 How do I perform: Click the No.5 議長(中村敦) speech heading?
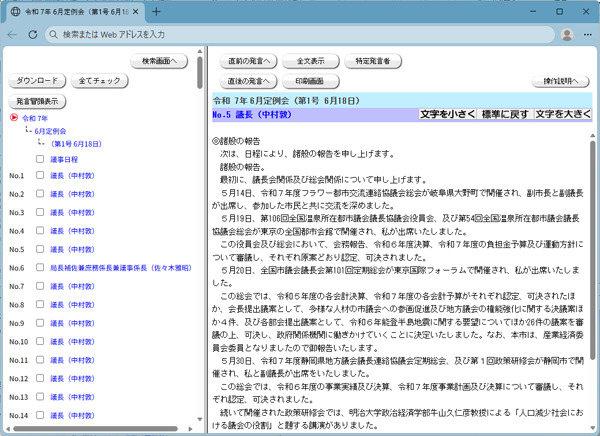pos(252,114)
